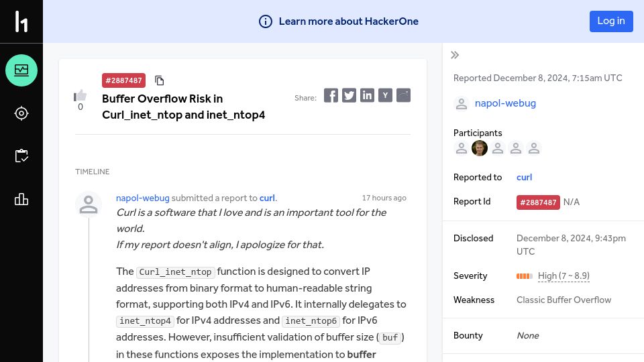Click the Bounty value 'None'
Viewport: 644px width, 362px height.
pos(528,336)
